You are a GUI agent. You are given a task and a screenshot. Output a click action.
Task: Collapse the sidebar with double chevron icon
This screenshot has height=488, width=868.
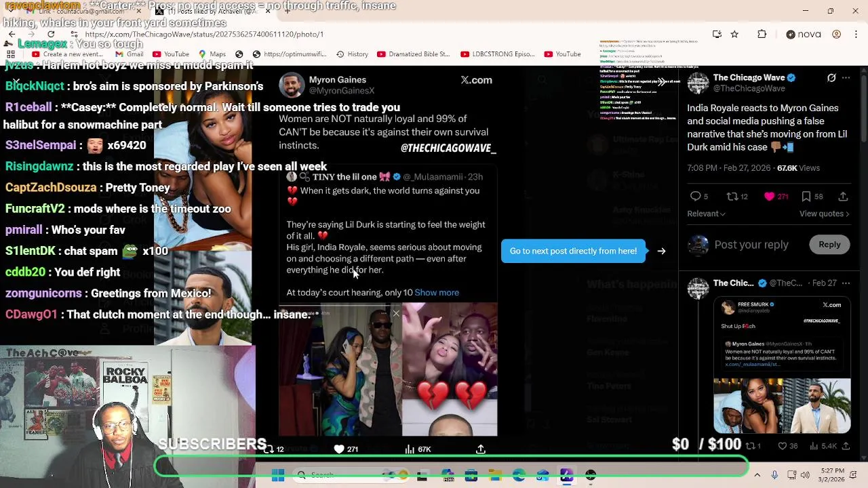(661, 81)
